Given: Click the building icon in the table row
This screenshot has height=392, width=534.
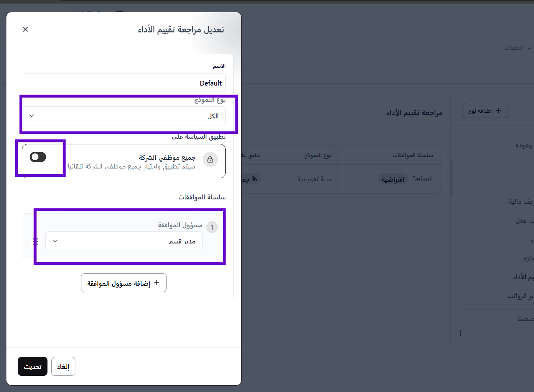Looking at the screenshot, I should (x=254, y=179).
